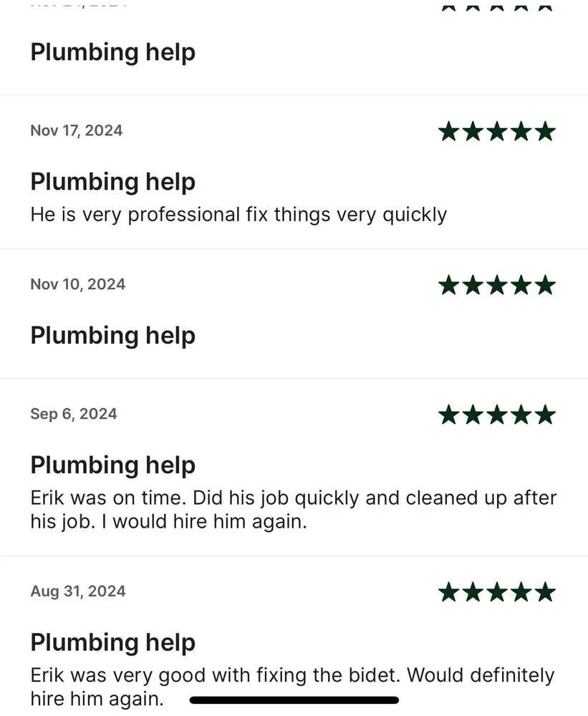
Task: Click the fourth star of Aug 31 review
Action: click(x=521, y=592)
